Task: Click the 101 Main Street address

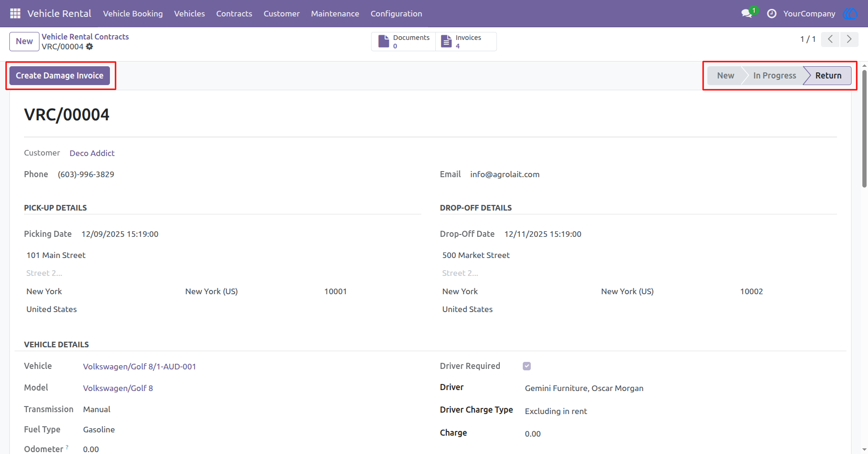Action: coord(56,255)
